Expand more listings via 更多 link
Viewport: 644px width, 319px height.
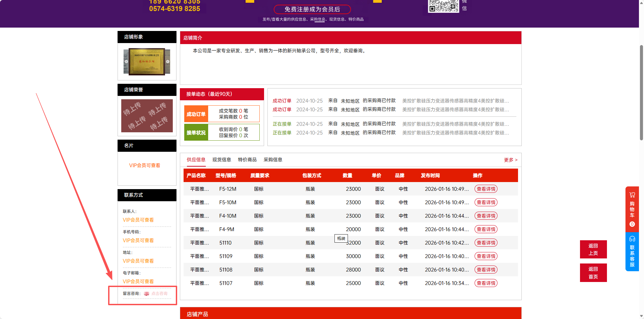(510, 160)
